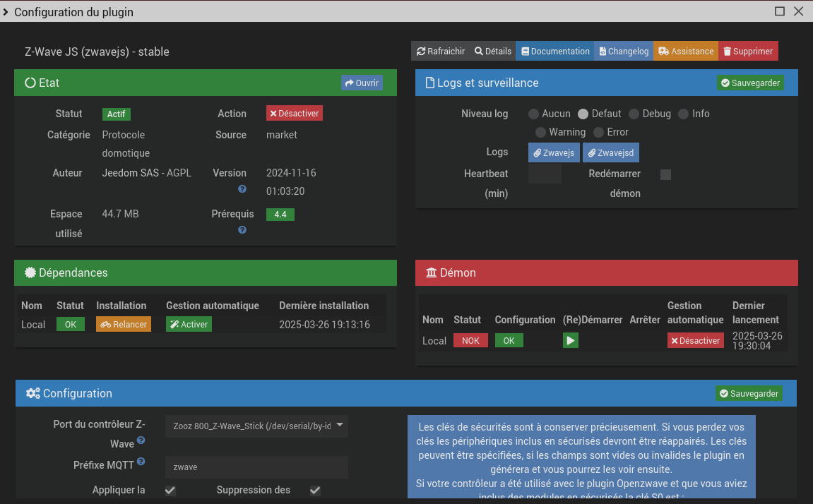
Task: Click the Dépendances gear icon
Action: tap(30, 272)
